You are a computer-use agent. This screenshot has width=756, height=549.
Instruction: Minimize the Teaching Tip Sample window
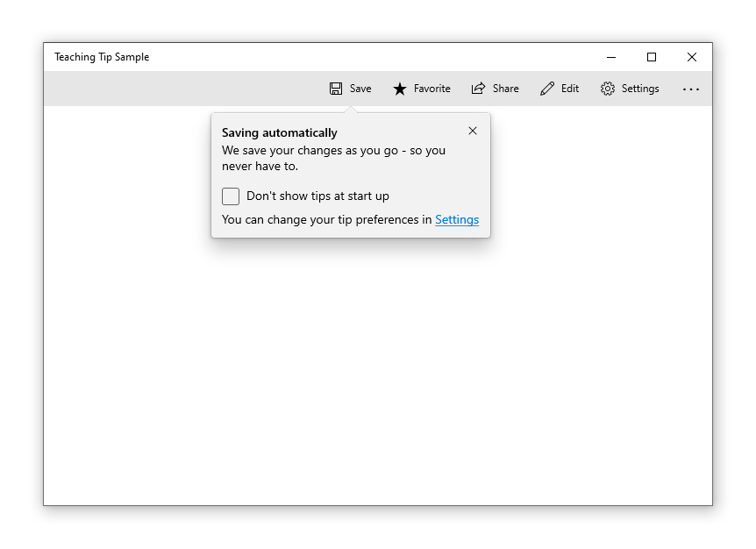point(610,57)
